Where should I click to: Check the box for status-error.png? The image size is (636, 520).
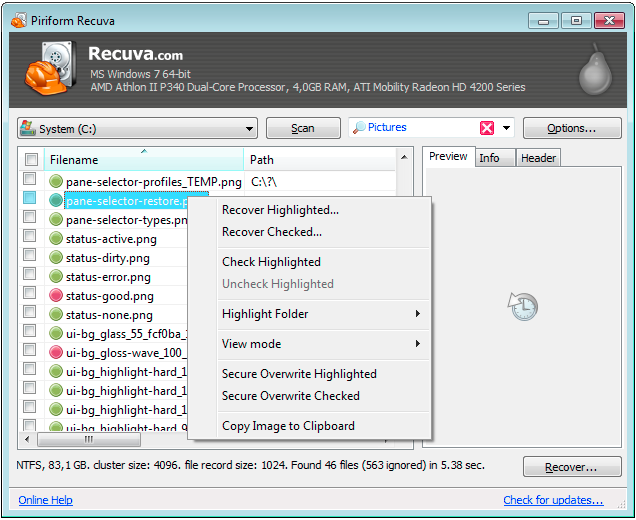29,274
